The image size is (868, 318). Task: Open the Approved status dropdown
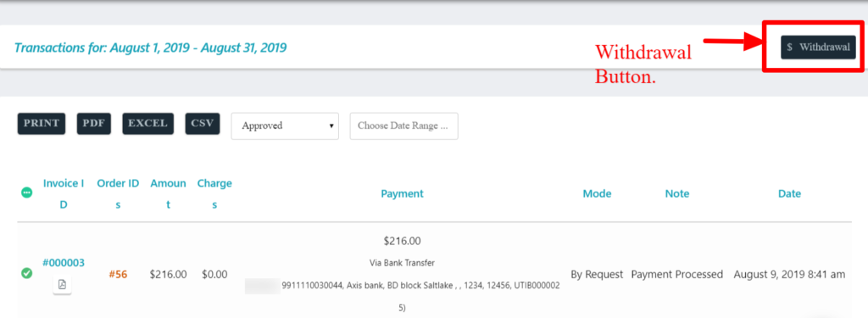[x=285, y=126]
